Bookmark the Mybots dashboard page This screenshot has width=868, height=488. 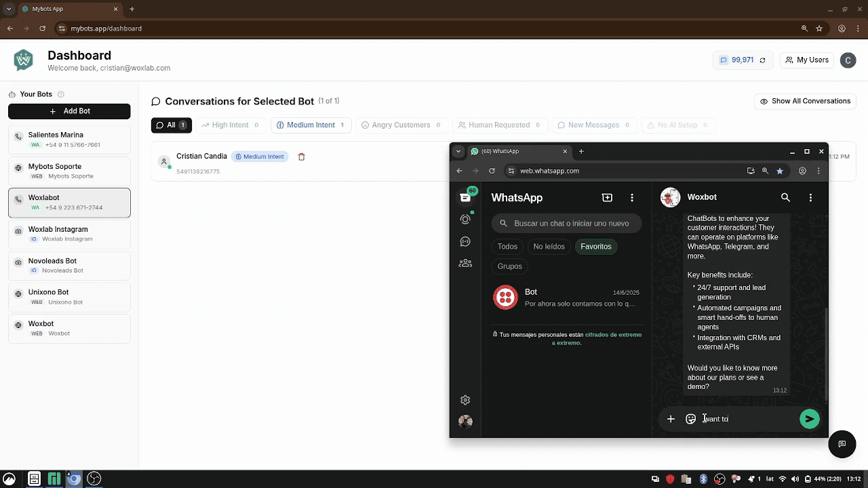click(819, 28)
